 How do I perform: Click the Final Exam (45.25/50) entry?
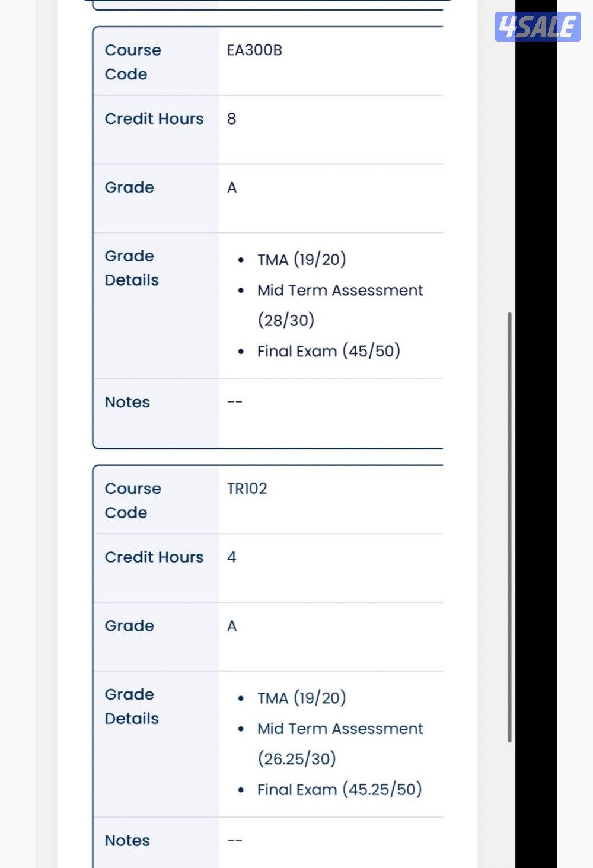[339, 789]
